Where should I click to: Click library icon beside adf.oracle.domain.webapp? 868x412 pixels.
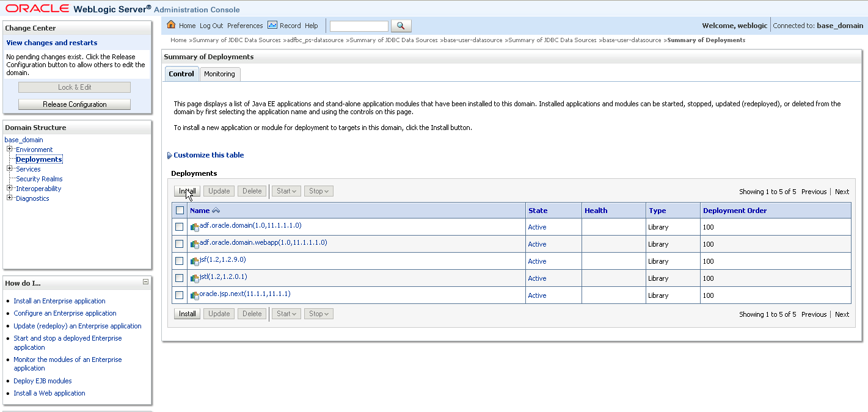(194, 244)
